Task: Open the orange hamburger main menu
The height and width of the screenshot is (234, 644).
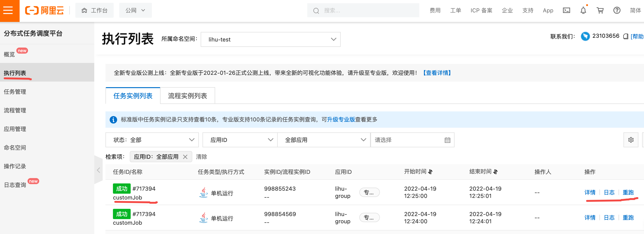Action: [x=10, y=11]
